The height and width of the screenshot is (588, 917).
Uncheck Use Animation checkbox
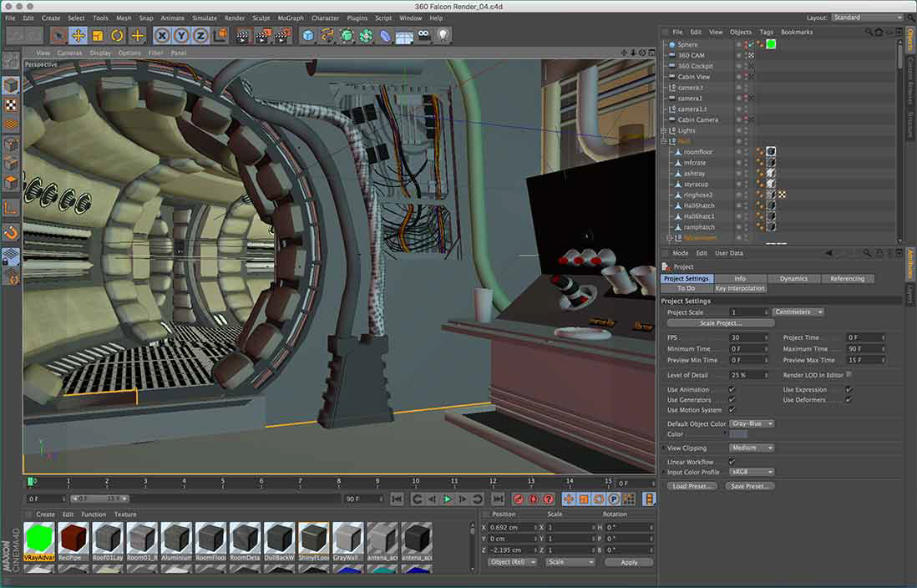pyautogui.click(x=732, y=390)
